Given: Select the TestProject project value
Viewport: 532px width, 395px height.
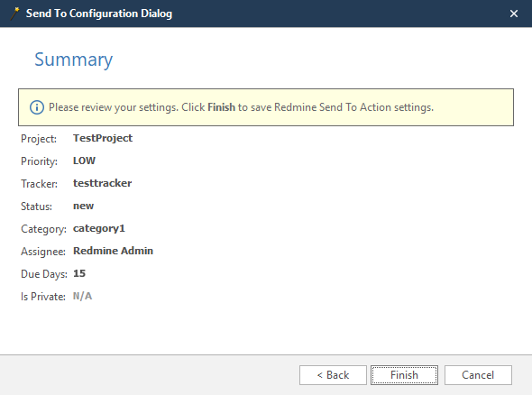Looking at the screenshot, I should tap(103, 138).
